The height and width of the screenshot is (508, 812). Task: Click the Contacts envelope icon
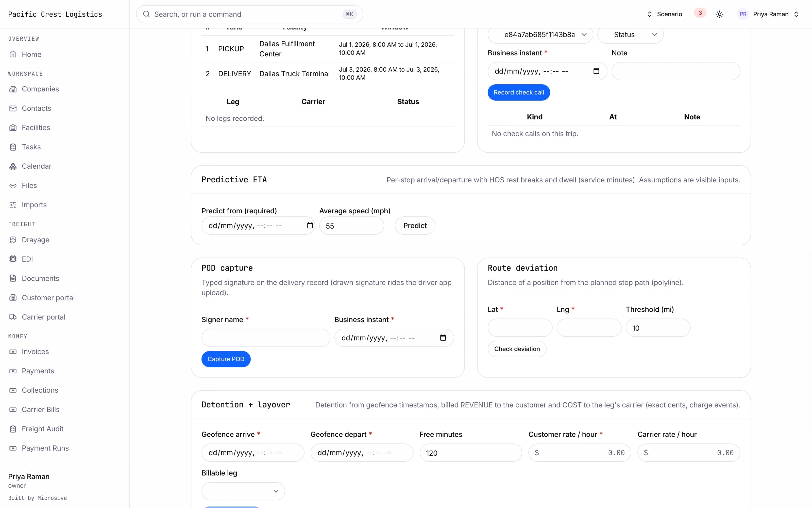(x=13, y=108)
